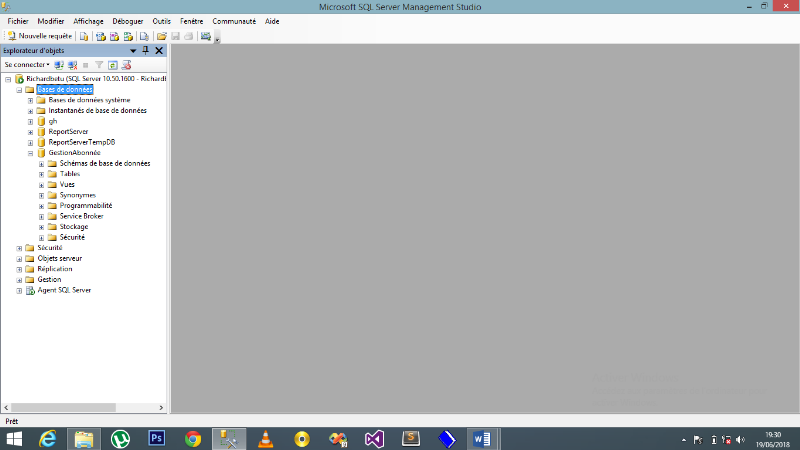Click the open file folder icon
This screenshot has height=450, width=800.
pyautogui.click(x=161, y=36)
